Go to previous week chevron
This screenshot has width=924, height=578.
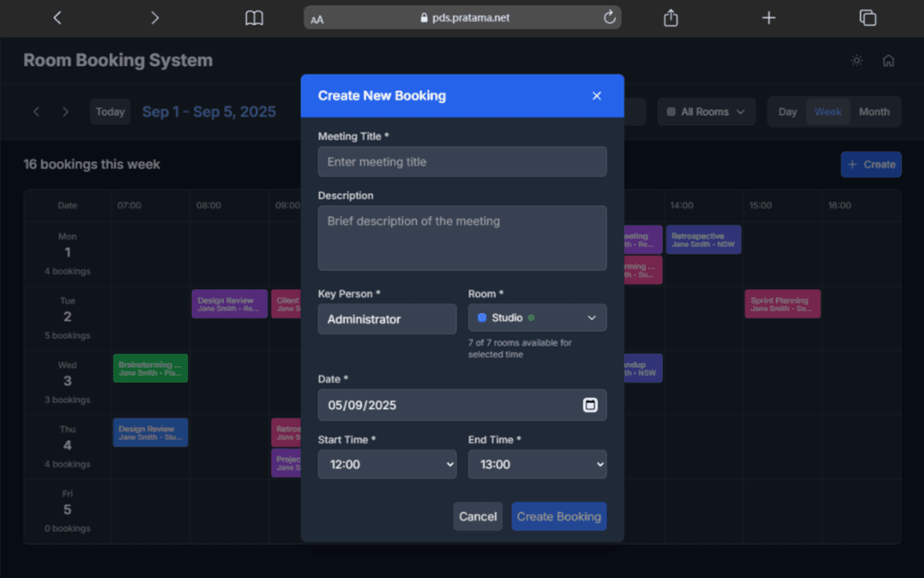pos(37,112)
